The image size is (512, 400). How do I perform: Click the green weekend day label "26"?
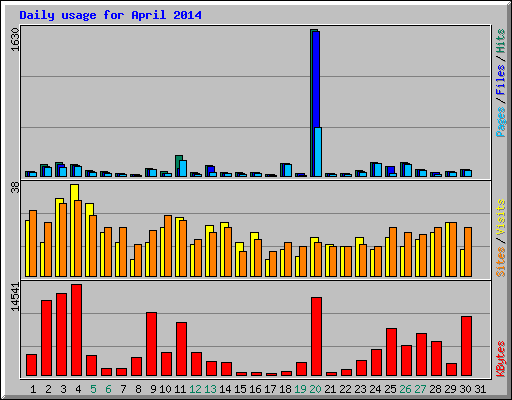pos(405,389)
